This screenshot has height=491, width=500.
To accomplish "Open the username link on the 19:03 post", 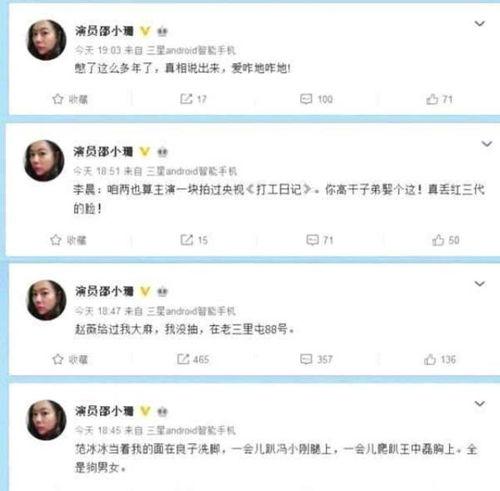I will (104, 31).
